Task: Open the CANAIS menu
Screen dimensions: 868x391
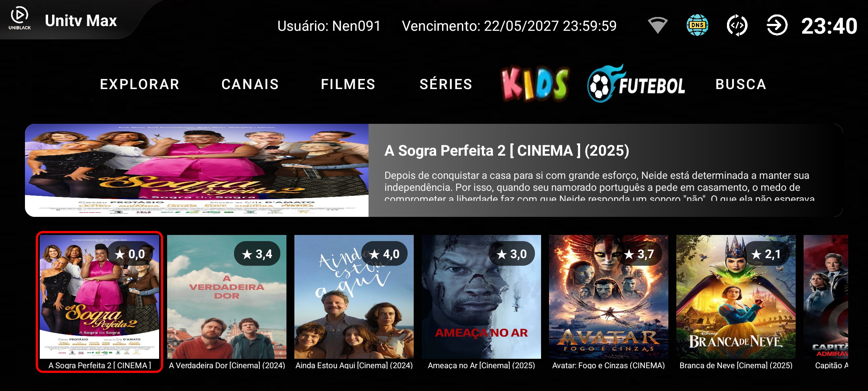Action: coord(250,84)
